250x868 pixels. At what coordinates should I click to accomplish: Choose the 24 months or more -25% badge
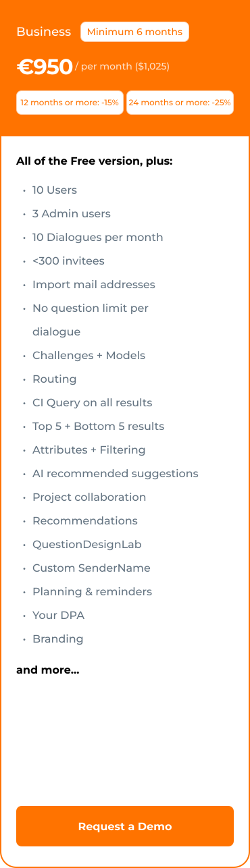[x=180, y=103]
